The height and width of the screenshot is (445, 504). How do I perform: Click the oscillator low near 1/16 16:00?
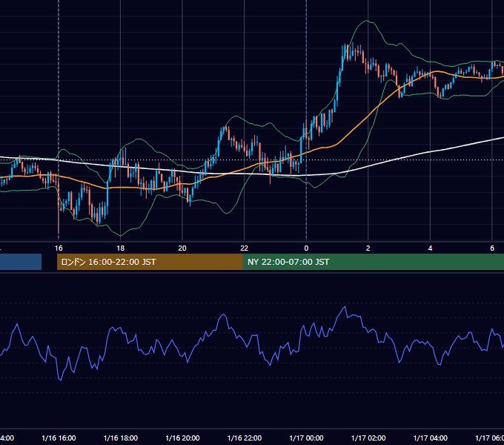[61, 380]
